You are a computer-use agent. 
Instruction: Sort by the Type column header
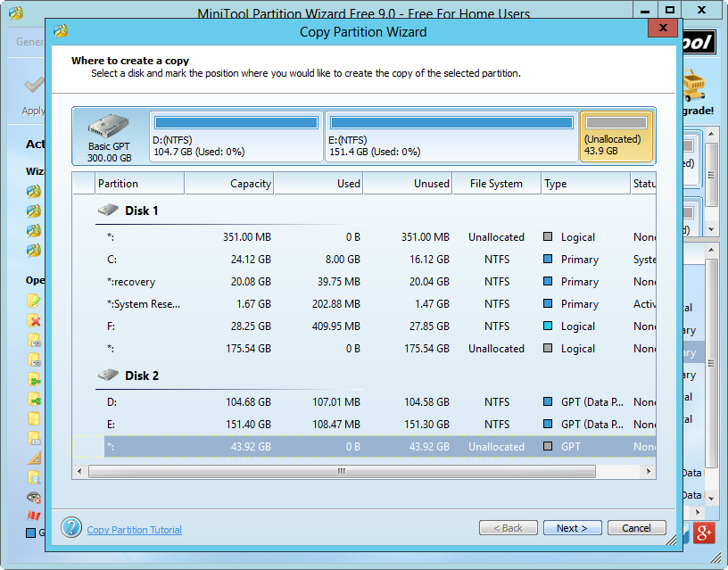coord(586,184)
